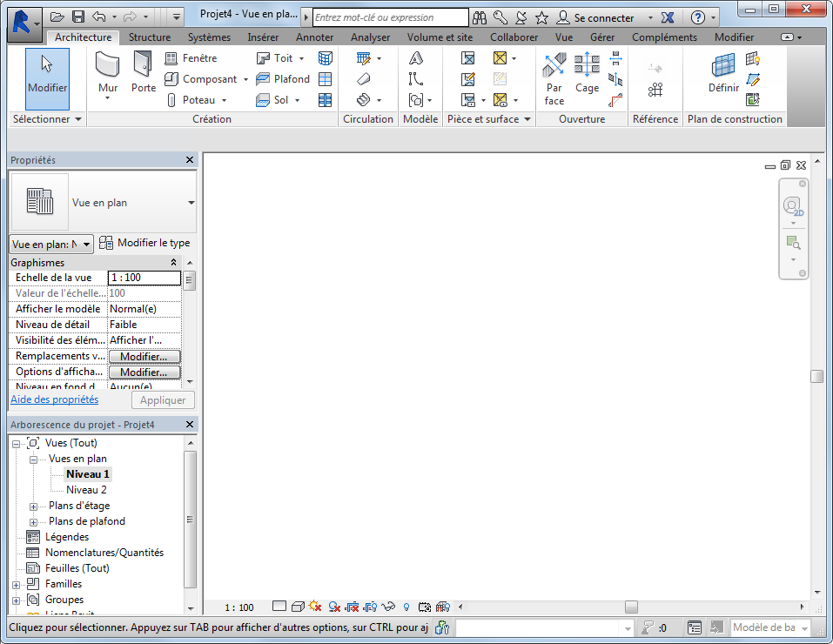The image size is (833, 644).
Task: Switch to the Structure ribbon tab
Action: 150,37
